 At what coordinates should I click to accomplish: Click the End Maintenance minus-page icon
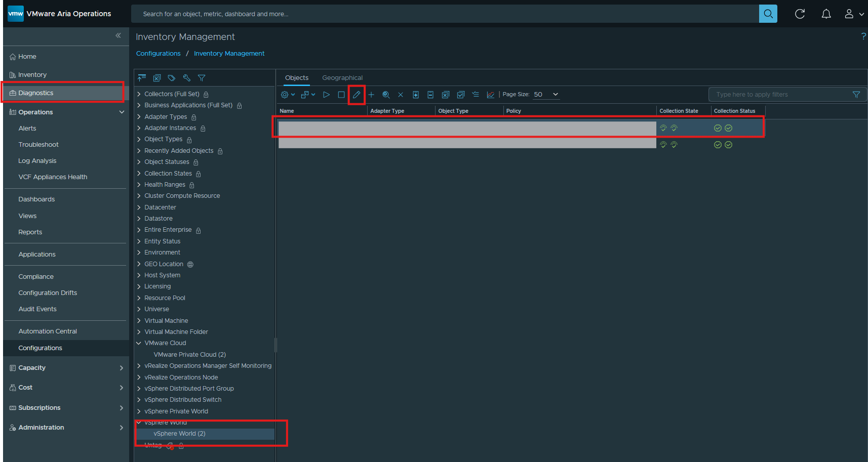pos(430,95)
